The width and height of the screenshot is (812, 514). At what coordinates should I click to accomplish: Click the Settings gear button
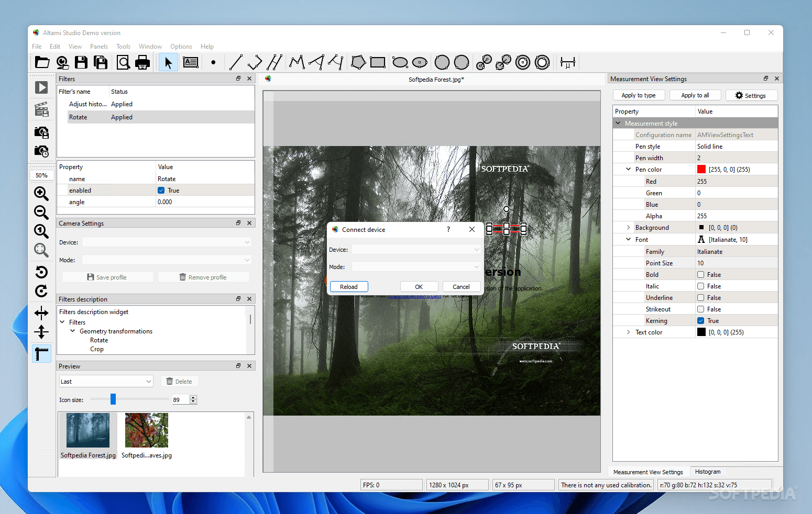click(x=751, y=95)
